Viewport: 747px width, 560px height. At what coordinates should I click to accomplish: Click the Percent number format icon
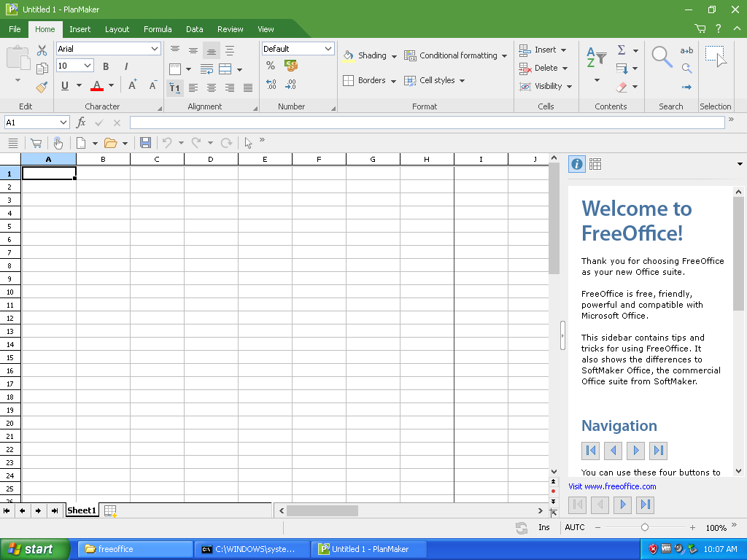tap(271, 66)
